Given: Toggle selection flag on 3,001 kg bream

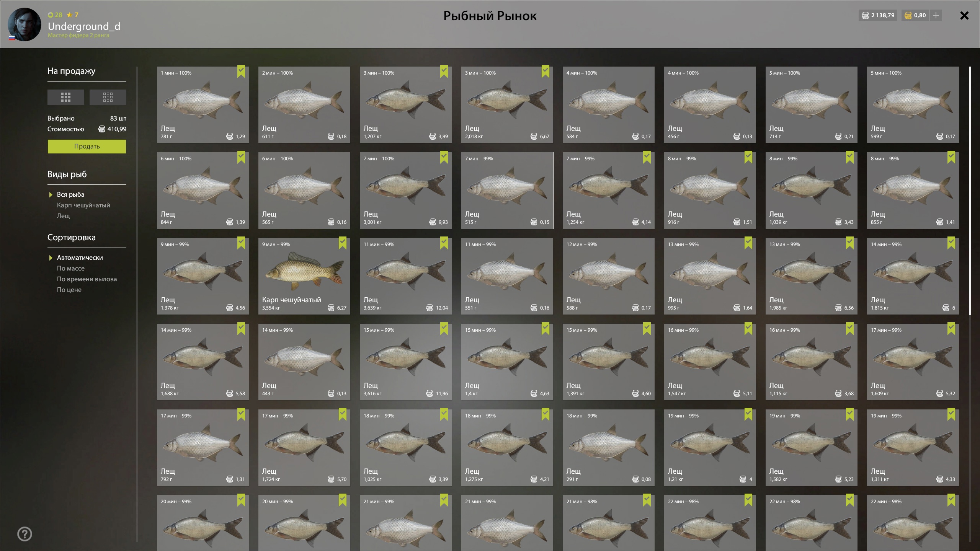Looking at the screenshot, I should 444,157.
